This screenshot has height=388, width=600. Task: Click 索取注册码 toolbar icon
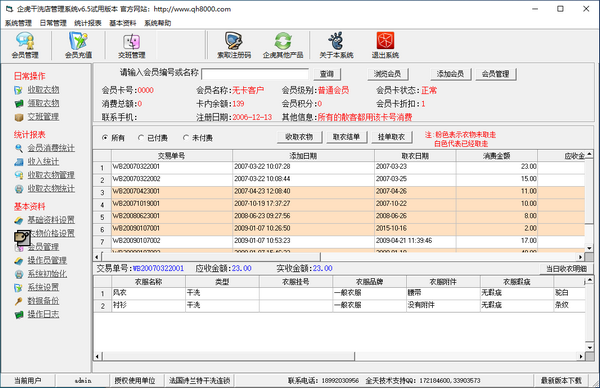tap(234, 45)
